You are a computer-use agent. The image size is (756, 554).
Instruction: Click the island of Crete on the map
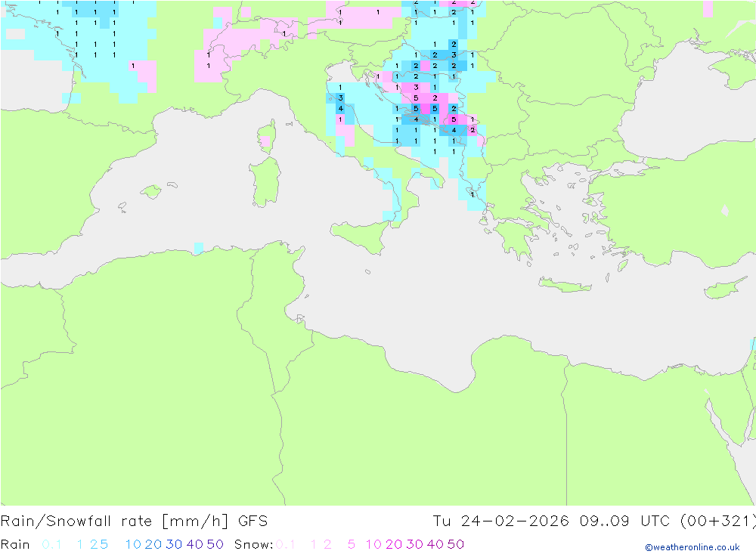coord(564,285)
